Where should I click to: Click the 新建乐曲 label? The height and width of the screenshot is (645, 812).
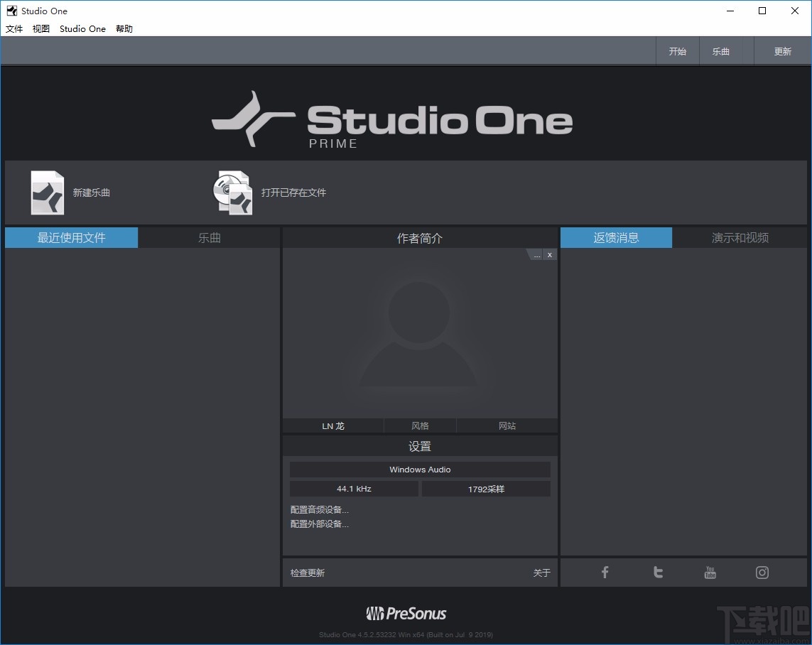pyautogui.click(x=91, y=193)
